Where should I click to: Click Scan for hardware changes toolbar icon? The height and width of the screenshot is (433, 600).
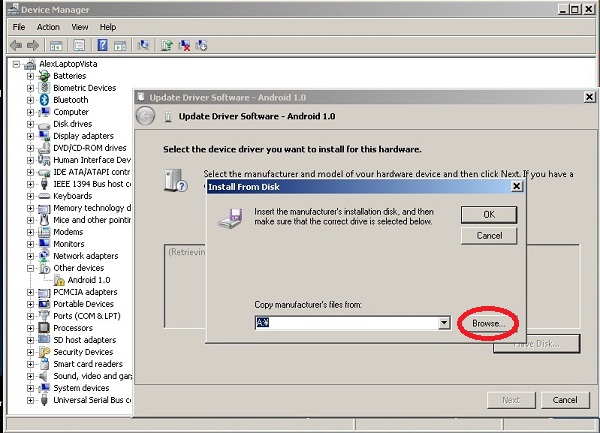(x=143, y=46)
